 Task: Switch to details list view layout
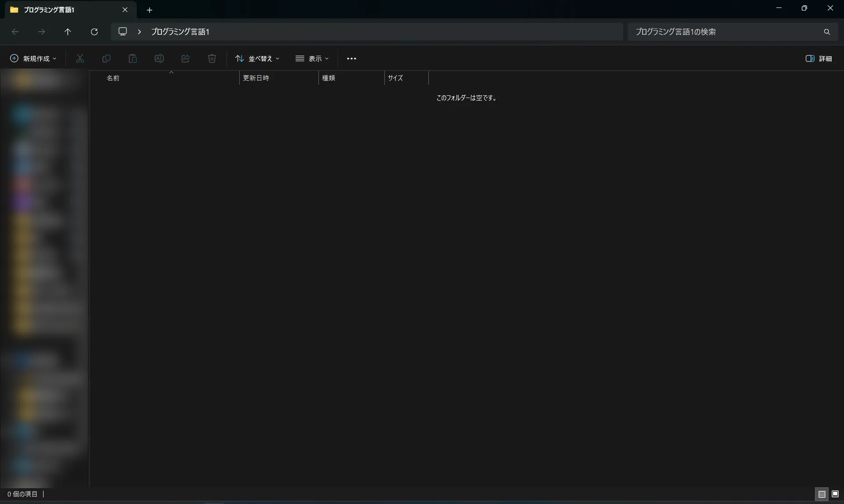[x=822, y=494]
